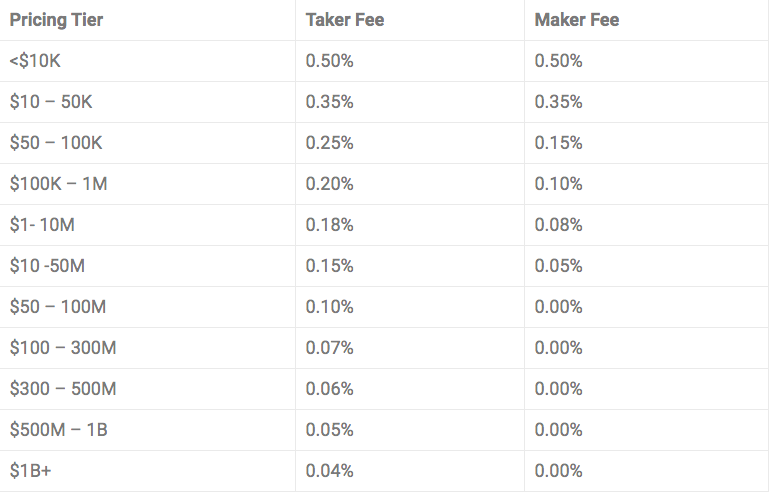Image resolution: width=769 pixels, height=493 pixels.
Task: Click the 0.20% taker fee value
Action: pos(330,184)
